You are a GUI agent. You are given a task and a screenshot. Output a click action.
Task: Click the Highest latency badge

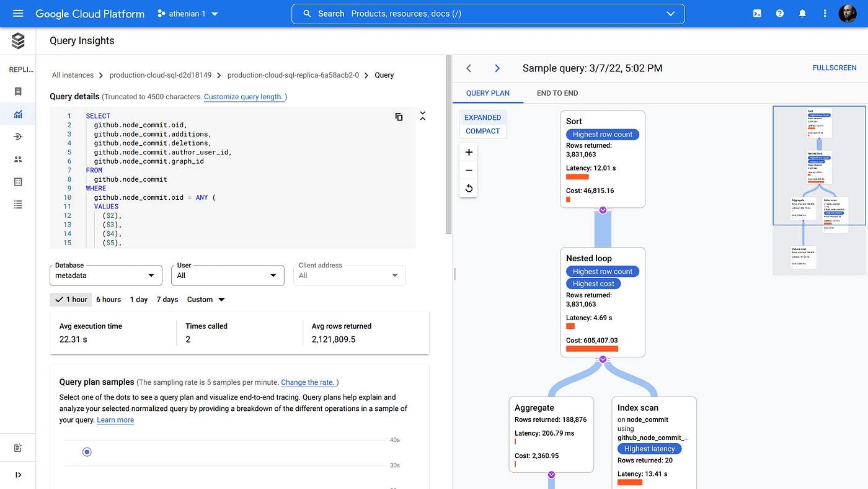click(x=650, y=449)
